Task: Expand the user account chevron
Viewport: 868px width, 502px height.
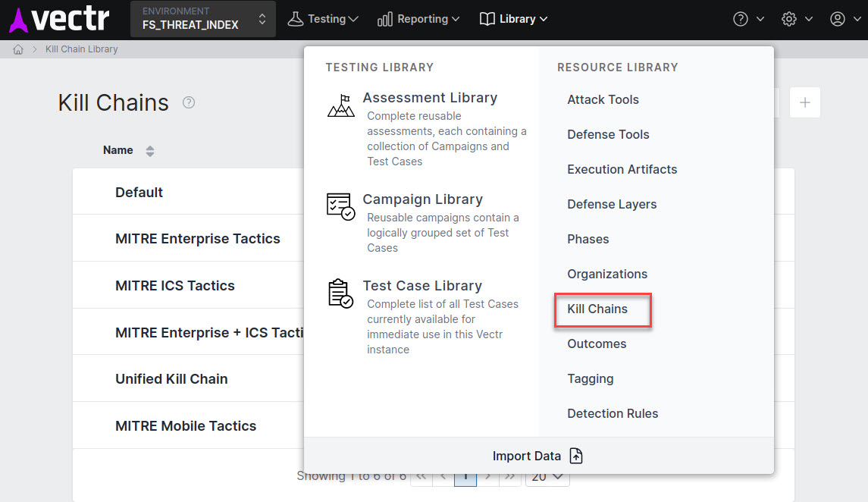Action: tap(857, 19)
